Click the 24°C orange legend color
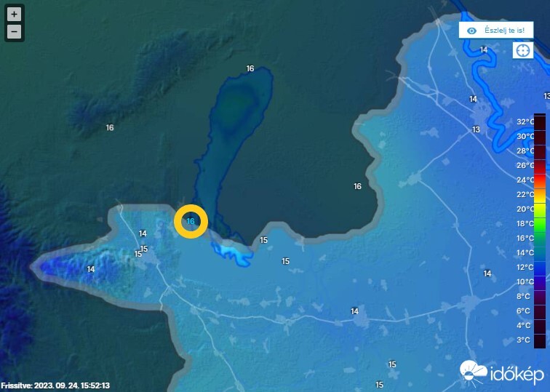Image resolution: width=550 pixels, height=392 pixels. (x=540, y=180)
